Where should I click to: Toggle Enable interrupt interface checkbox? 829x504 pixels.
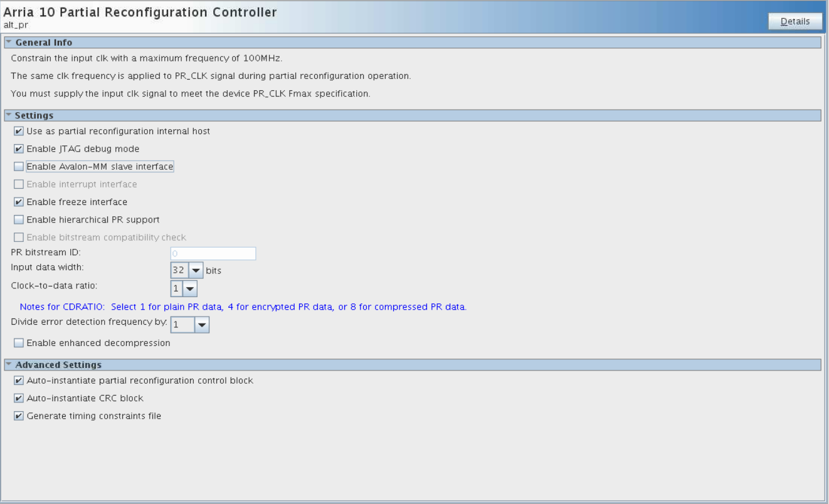pos(19,184)
